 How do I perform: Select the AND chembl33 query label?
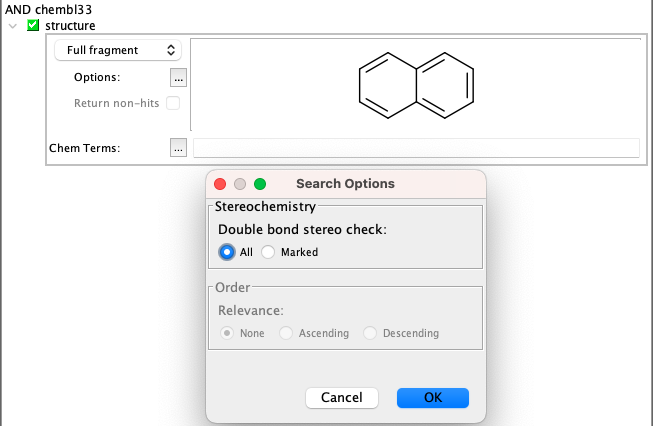[x=42, y=9]
